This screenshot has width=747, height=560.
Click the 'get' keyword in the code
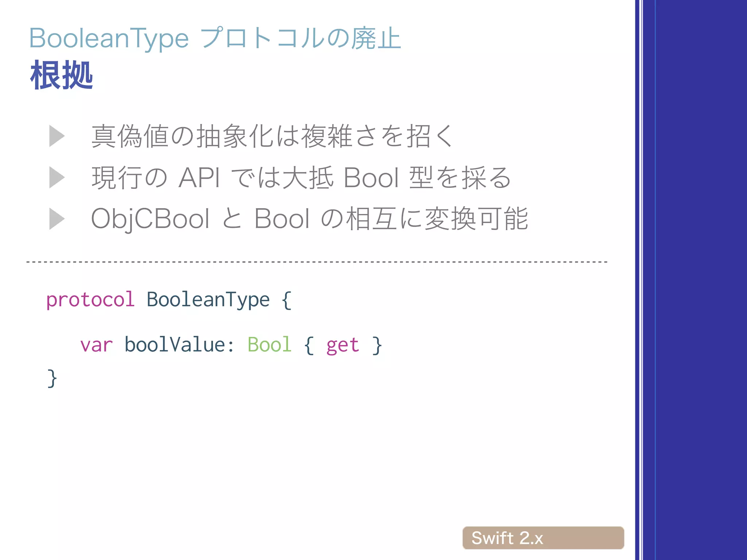point(343,346)
